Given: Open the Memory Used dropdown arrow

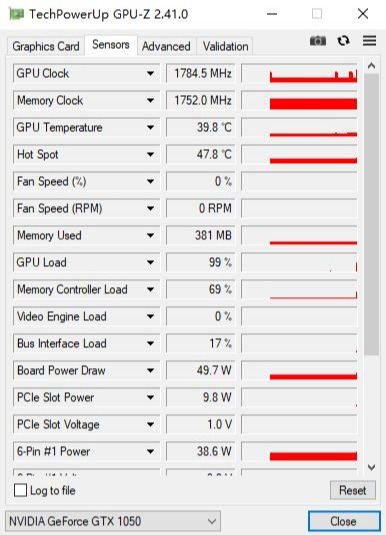Looking at the screenshot, I should [x=150, y=235].
